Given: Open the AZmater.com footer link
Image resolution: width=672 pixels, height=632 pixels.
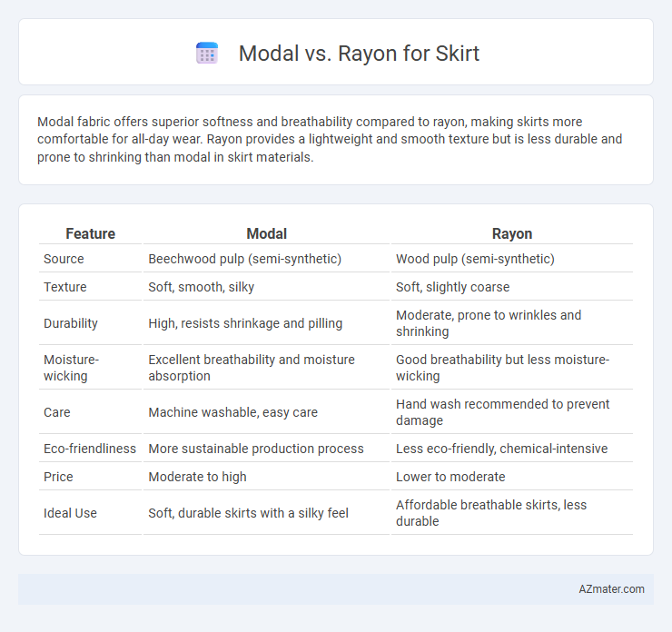Looking at the screenshot, I should click(611, 589).
